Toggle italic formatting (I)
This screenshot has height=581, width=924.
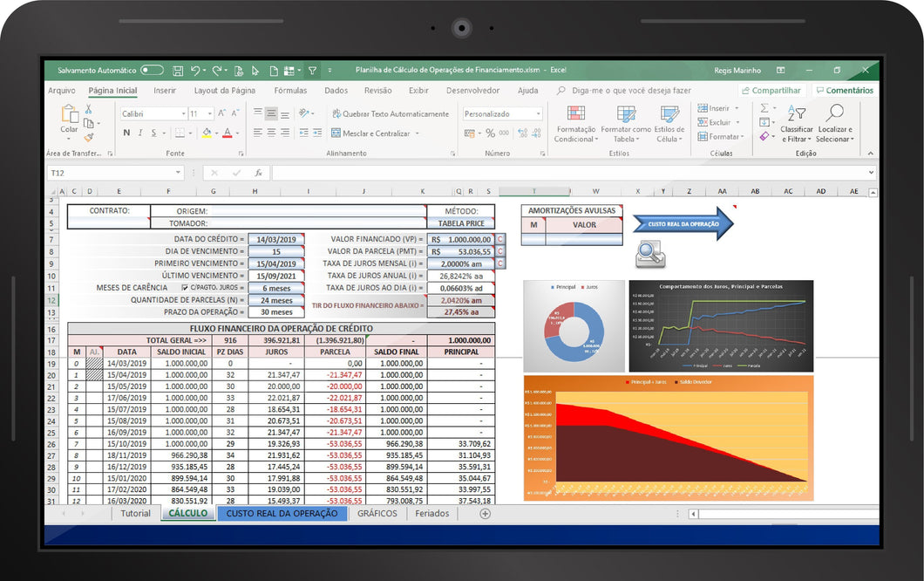pos(139,133)
